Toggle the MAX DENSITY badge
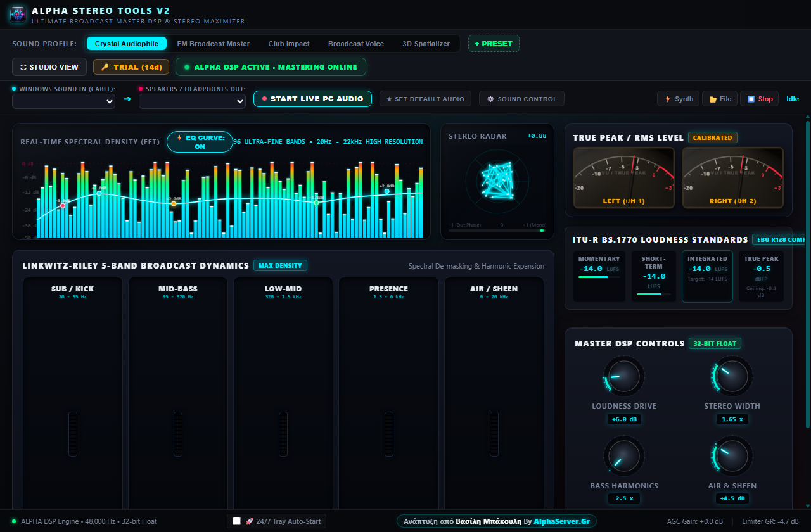Image resolution: width=811 pixels, height=532 pixels. point(281,265)
